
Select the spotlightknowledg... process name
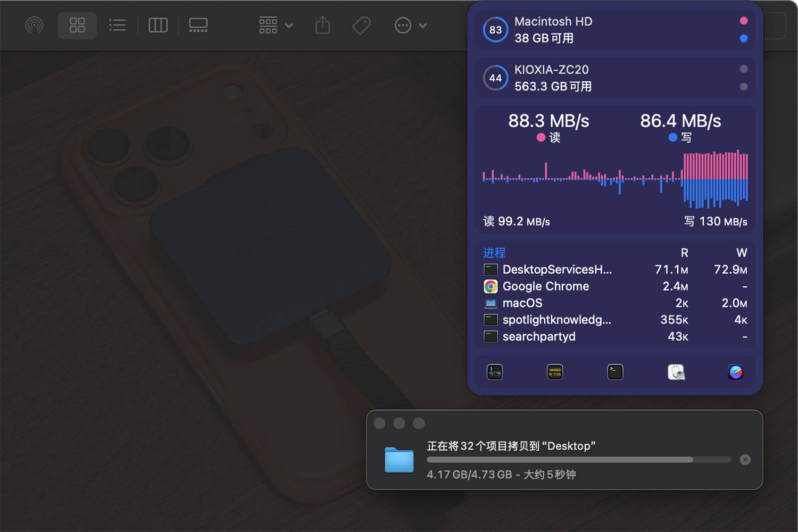coord(557,320)
